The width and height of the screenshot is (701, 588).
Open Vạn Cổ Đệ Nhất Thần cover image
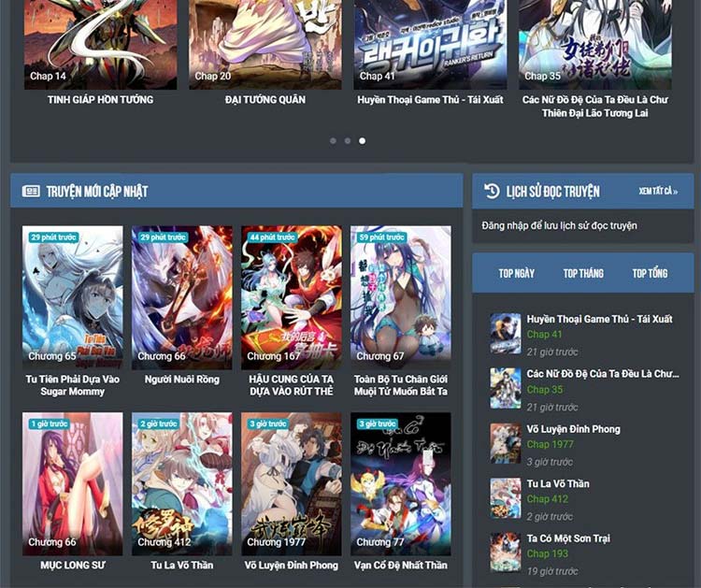coord(400,483)
